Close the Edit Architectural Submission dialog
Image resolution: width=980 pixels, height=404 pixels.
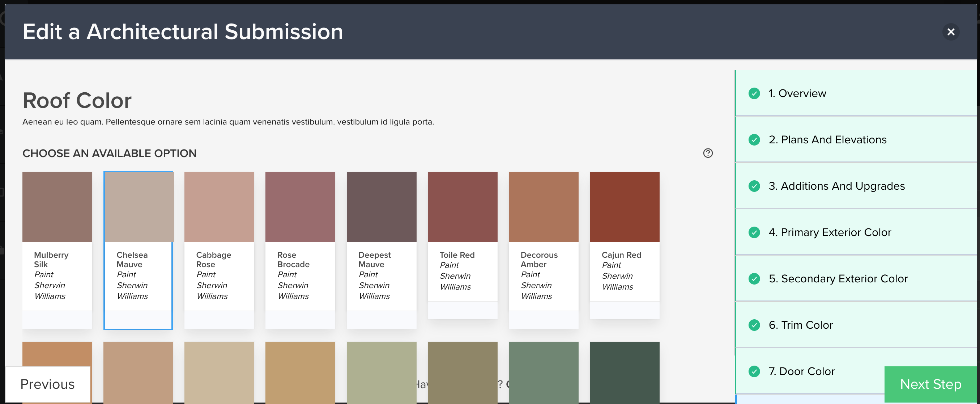tap(950, 31)
